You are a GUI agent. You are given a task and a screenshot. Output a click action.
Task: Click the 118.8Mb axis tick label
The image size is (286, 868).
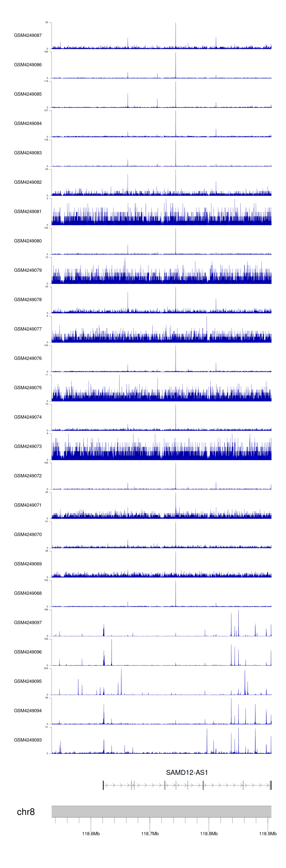pyautogui.click(x=209, y=833)
